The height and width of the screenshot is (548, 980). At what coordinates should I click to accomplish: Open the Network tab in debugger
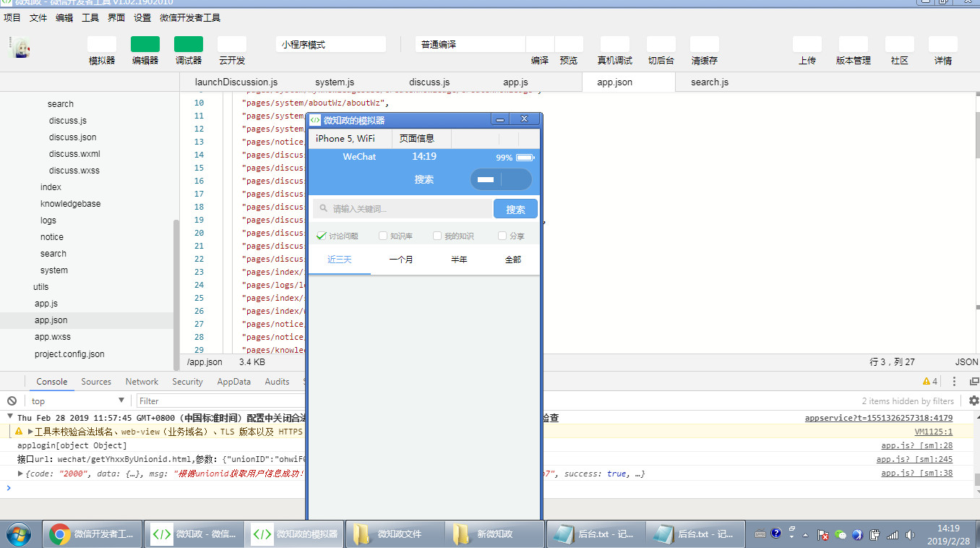click(x=142, y=382)
